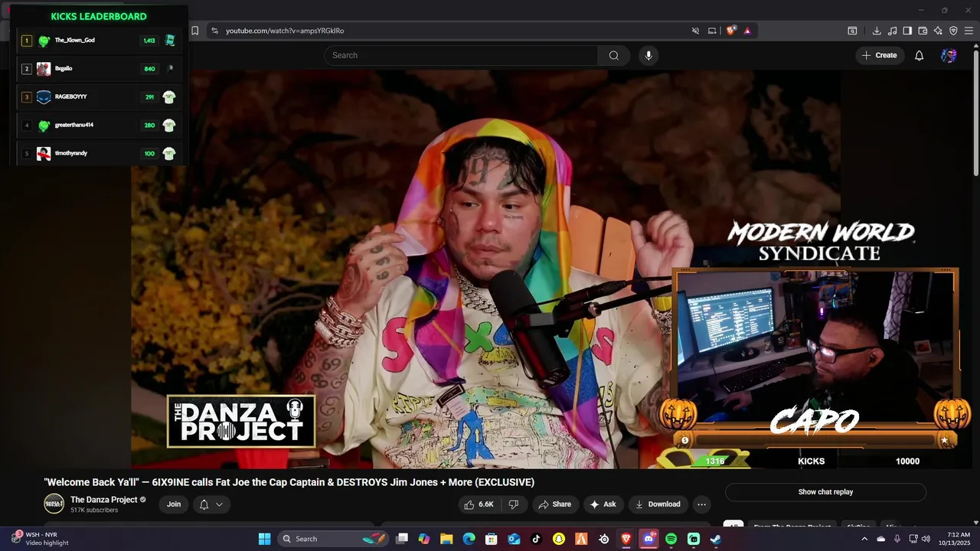
Task: Click the Create button
Action: click(879, 55)
